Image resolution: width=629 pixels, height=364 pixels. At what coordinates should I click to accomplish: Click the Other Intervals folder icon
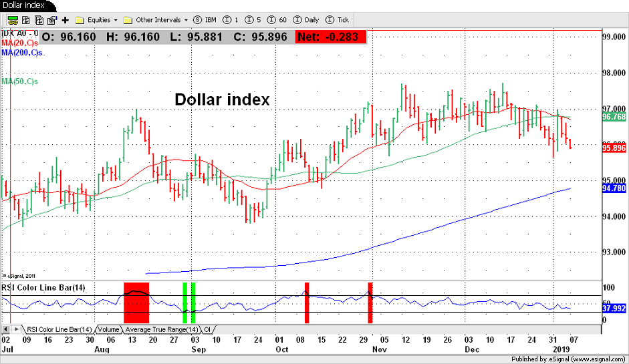click(128, 20)
